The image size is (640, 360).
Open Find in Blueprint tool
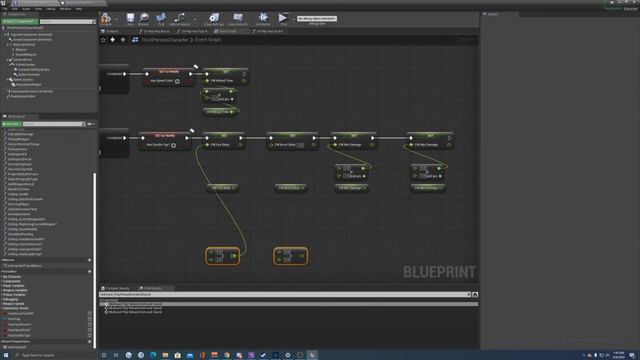(x=161, y=18)
